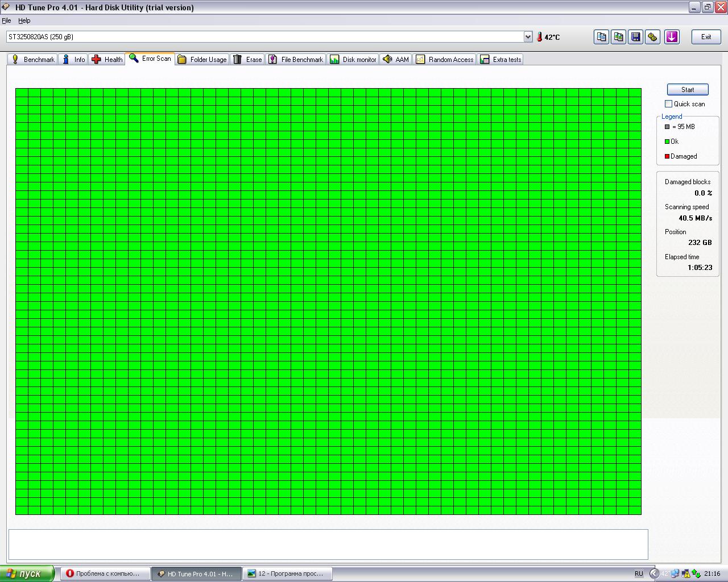
Task: Click the tray network connection warning icon
Action: coord(686,573)
